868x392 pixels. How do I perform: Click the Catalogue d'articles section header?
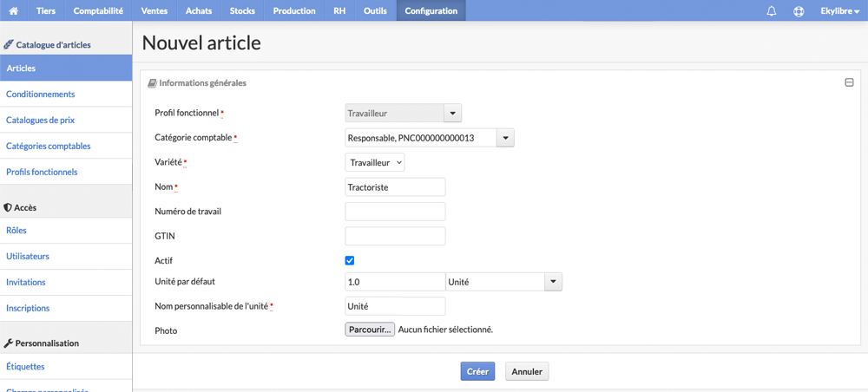pos(47,45)
